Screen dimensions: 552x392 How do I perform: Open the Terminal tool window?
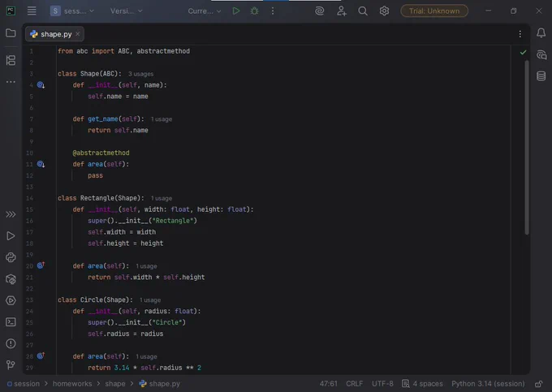click(11, 322)
